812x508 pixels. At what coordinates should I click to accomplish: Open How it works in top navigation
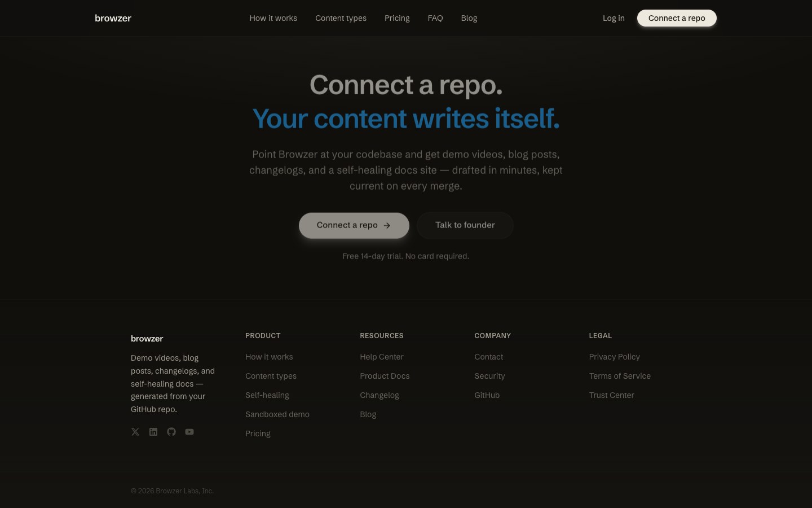click(273, 18)
